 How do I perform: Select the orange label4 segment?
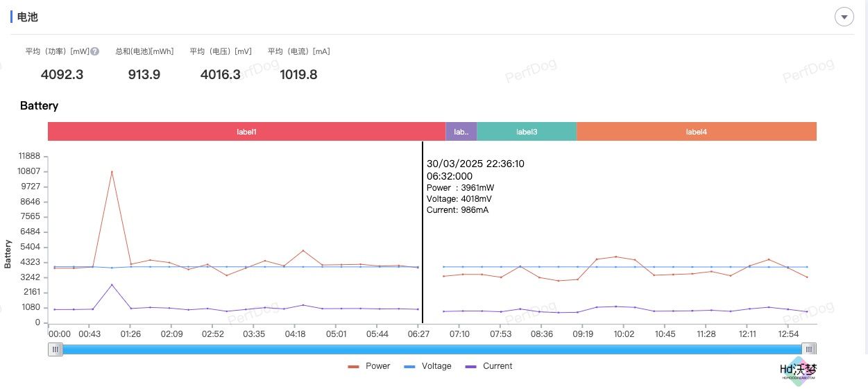pos(696,132)
